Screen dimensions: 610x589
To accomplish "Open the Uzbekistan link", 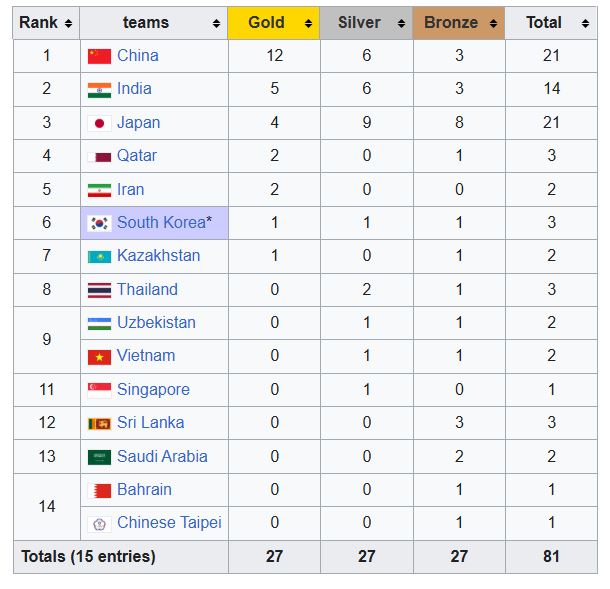I will point(156,323).
